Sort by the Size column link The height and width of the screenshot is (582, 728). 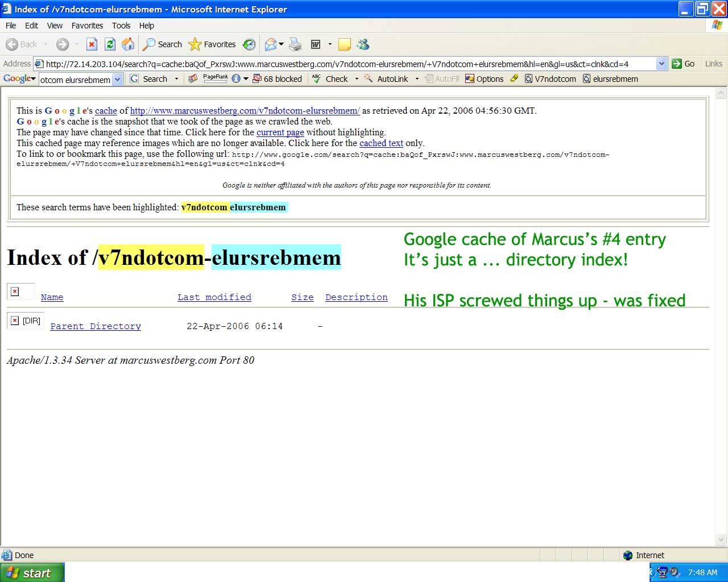303,297
